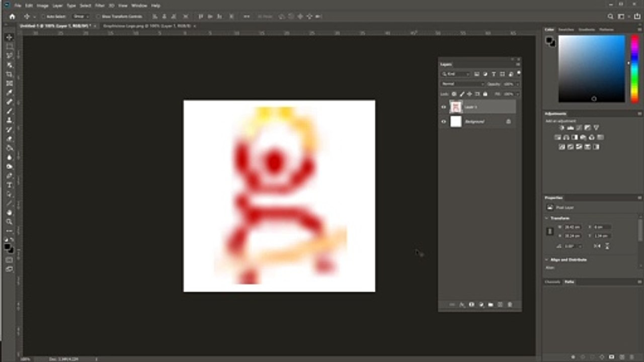Select the Crop tool
644x362 pixels.
pos(9,74)
